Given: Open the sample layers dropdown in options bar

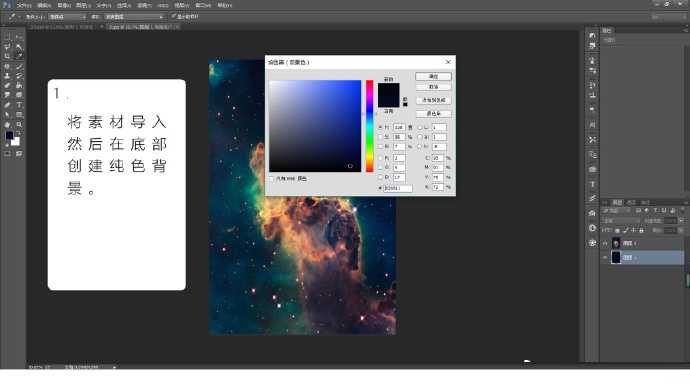Looking at the screenshot, I should pyautogui.click(x=134, y=17).
